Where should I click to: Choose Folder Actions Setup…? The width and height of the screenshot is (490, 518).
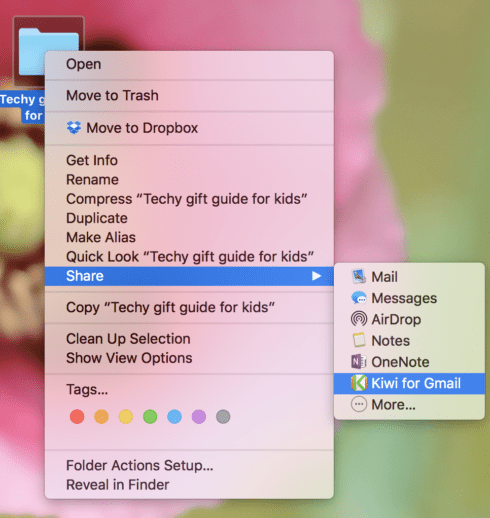tap(189, 465)
